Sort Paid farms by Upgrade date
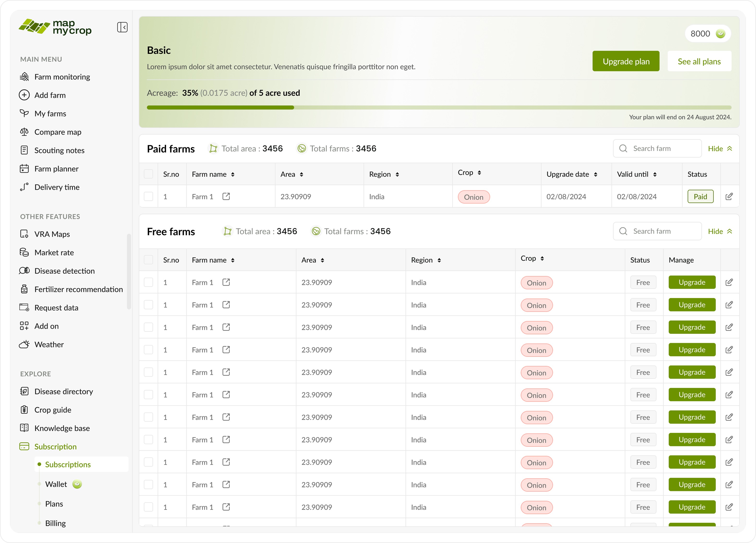The width and height of the screenshot is (756, 543). (595, 174)
